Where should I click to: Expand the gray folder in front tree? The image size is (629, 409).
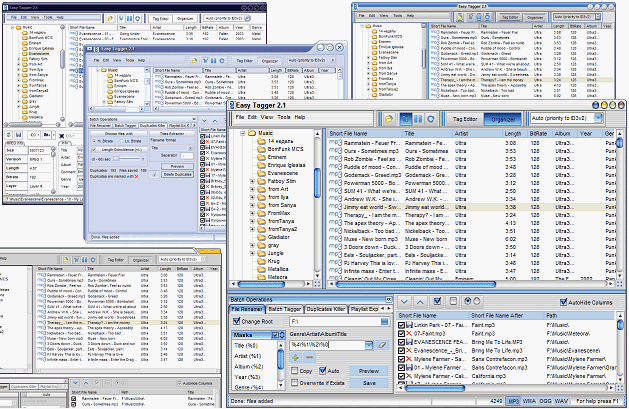tap(252, 245)
